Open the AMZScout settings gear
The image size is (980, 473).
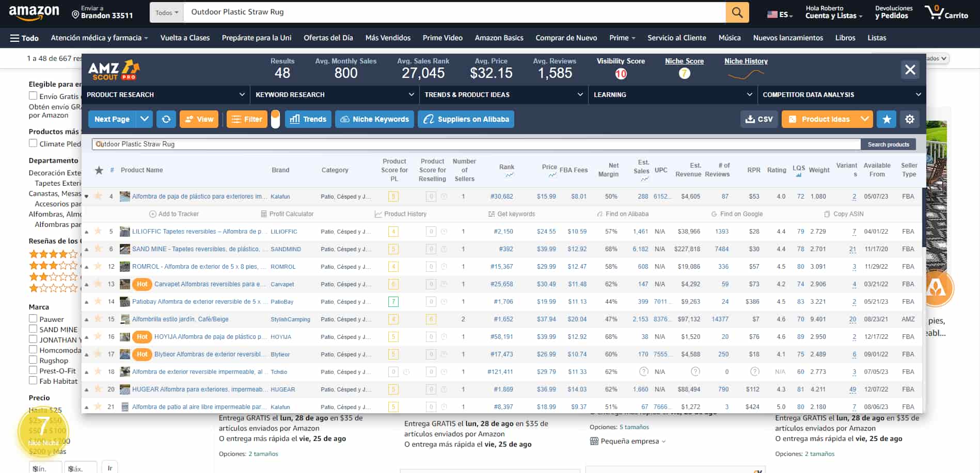[910, 119]
